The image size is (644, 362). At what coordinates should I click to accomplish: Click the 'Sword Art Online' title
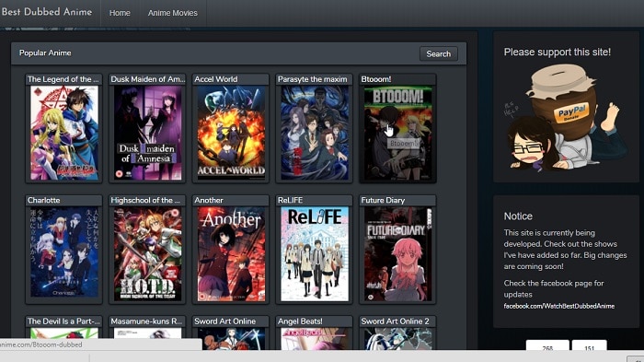pos(224,321)
